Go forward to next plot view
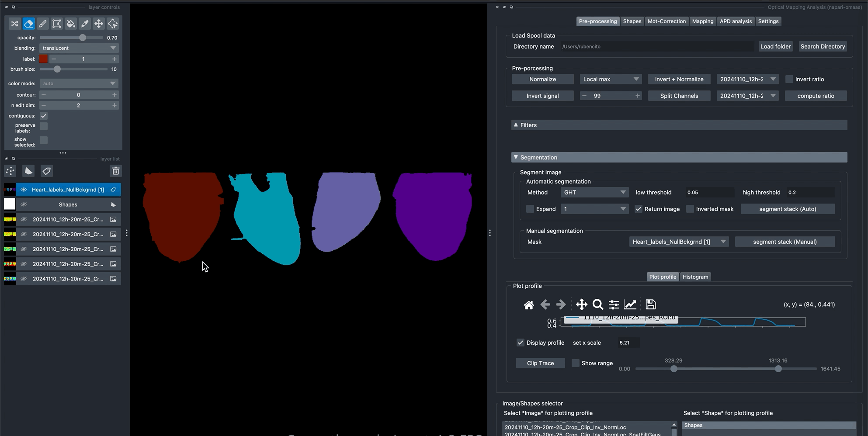The image size is (868, 436). [561, 305]
